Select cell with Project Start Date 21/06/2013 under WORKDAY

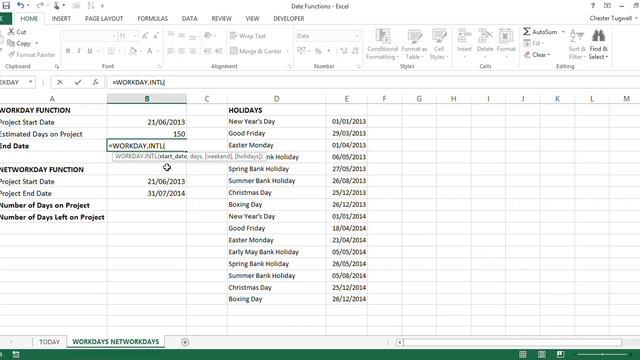pyautogui.click(x=147, y=122)
